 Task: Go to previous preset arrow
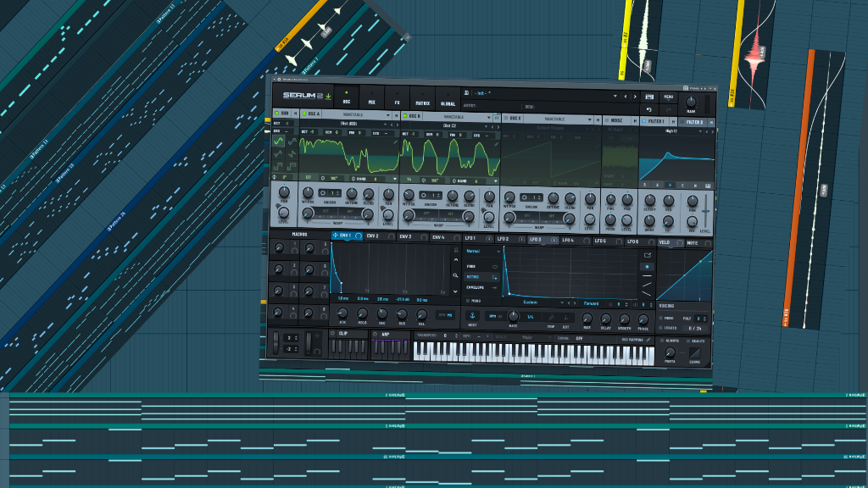626,97
